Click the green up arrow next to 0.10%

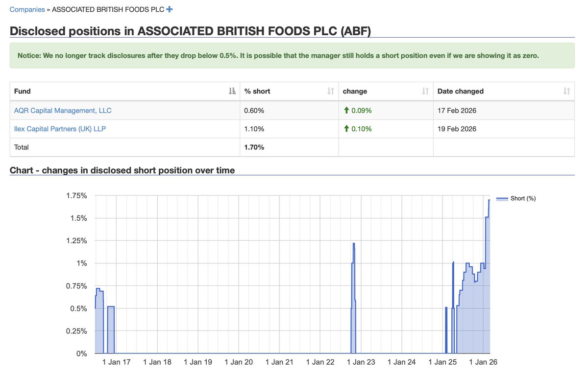click(x=346, y=129)
